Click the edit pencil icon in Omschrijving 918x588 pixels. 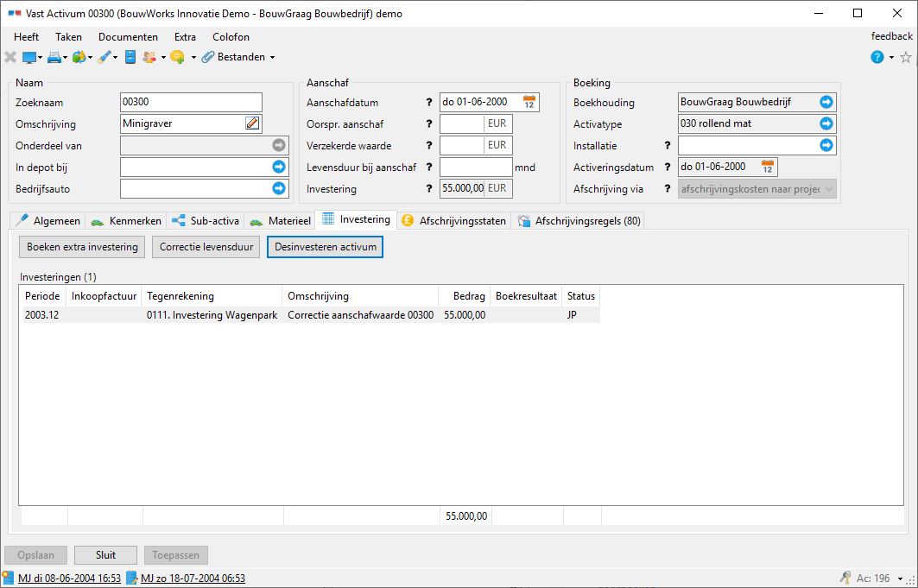tap(252, 123)
